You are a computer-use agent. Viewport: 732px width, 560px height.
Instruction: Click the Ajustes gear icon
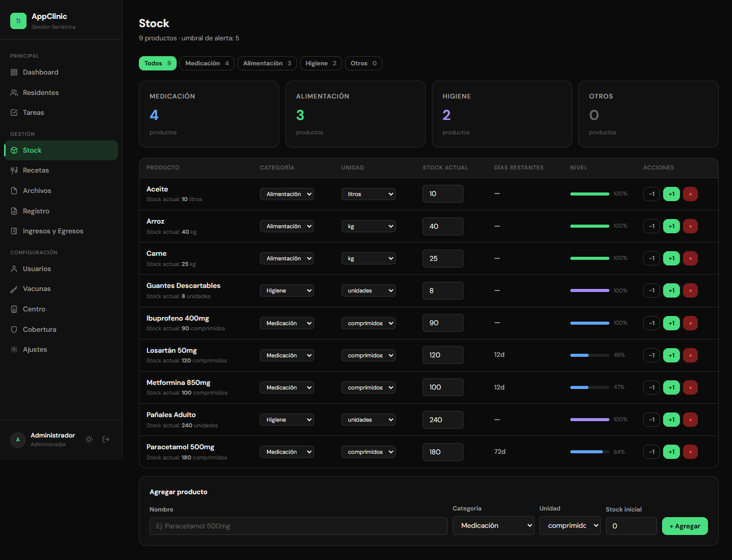click(14, 350)
